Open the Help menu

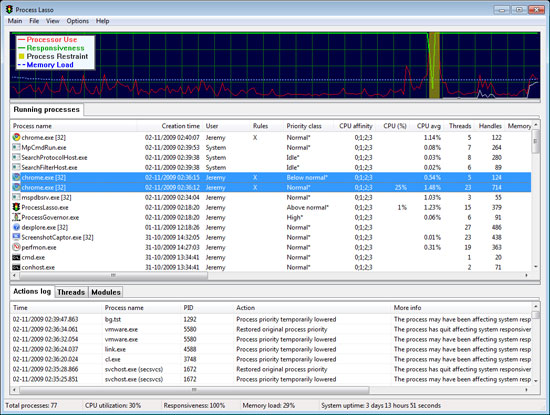[x=102, y=21]
